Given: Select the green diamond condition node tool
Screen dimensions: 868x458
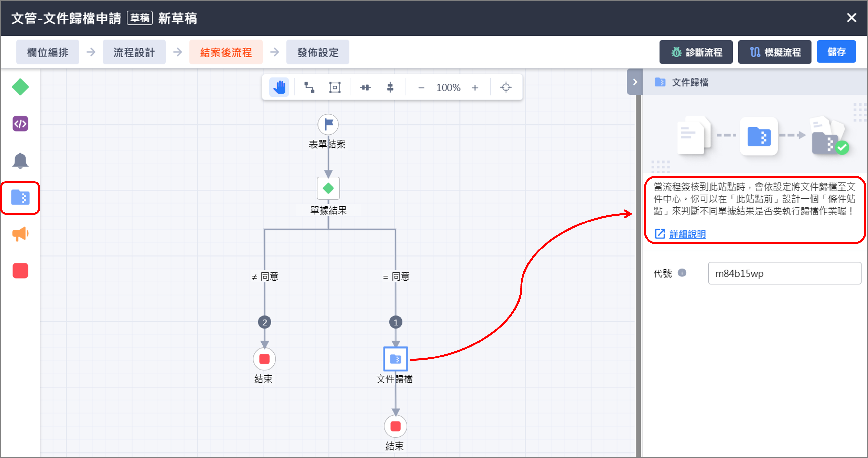Looking at the screenshot, I should pyautogui.click(x=20, y=87).
